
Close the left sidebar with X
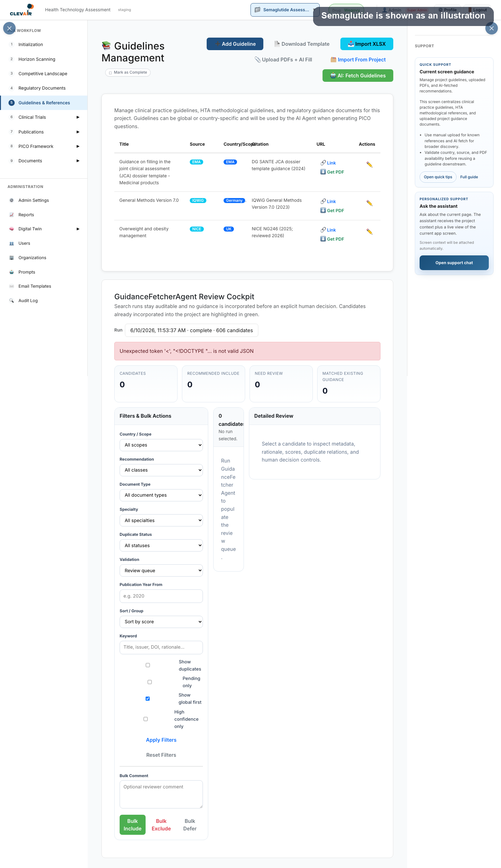9,28
